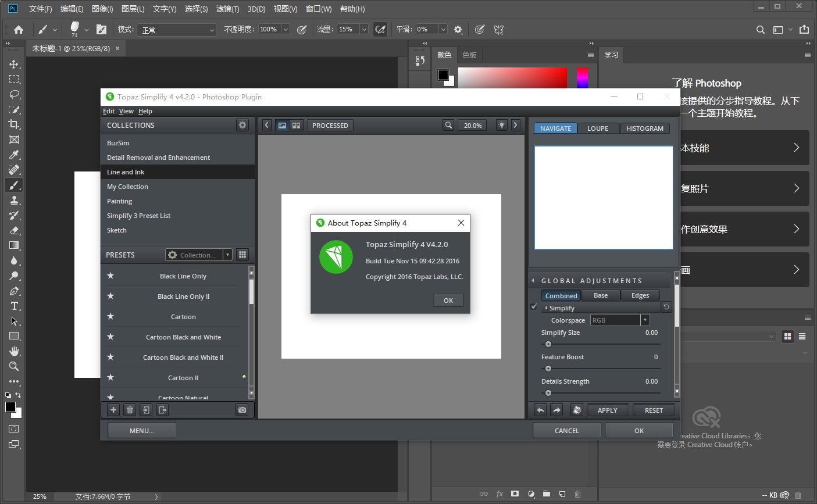Open the plugin Edit menu
817x504 pixels.
tap(109, 111)
